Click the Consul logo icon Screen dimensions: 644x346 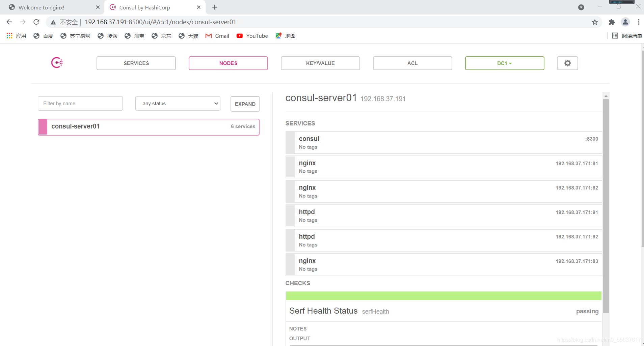coord(57,63)
